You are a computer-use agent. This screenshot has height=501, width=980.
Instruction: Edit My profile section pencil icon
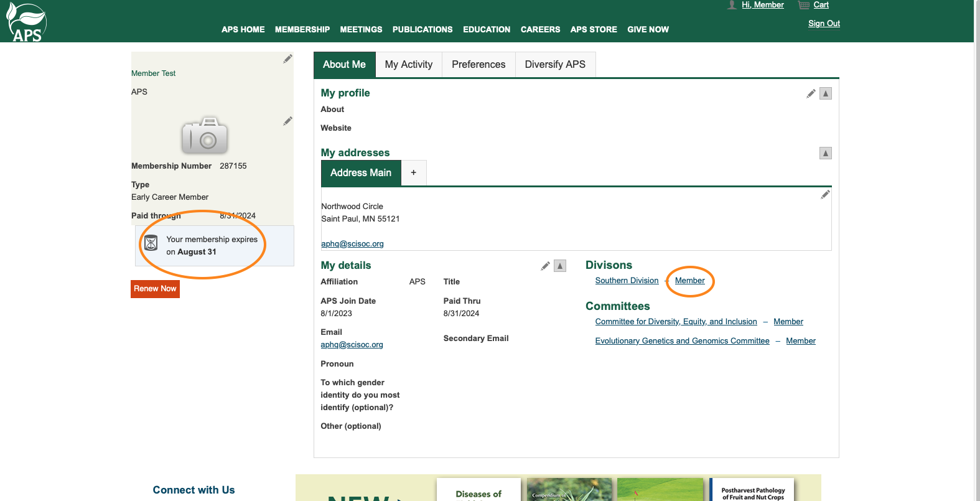[x=811, y=93]
